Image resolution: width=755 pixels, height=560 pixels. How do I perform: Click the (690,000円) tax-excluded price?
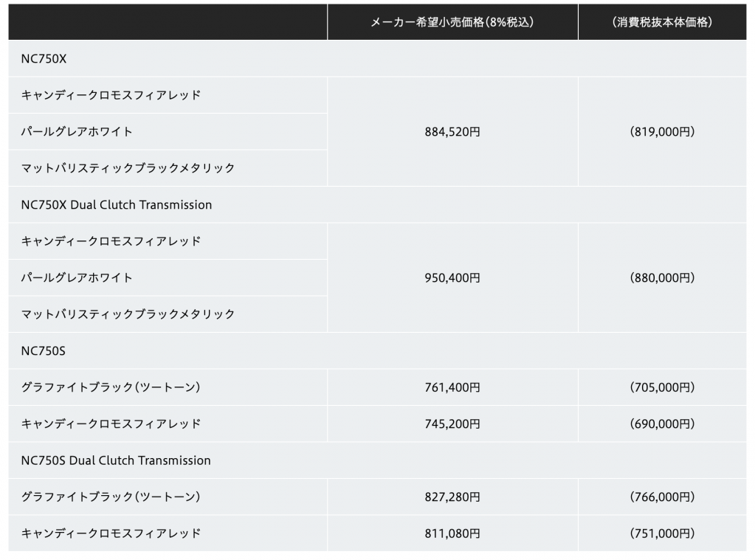[x=662, y=424]
